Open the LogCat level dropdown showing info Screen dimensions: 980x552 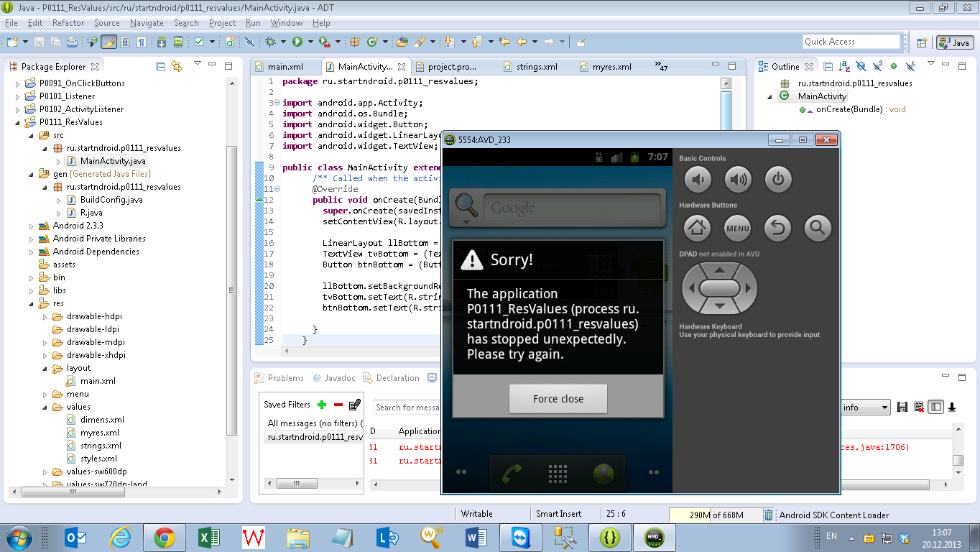pos(866,408)
